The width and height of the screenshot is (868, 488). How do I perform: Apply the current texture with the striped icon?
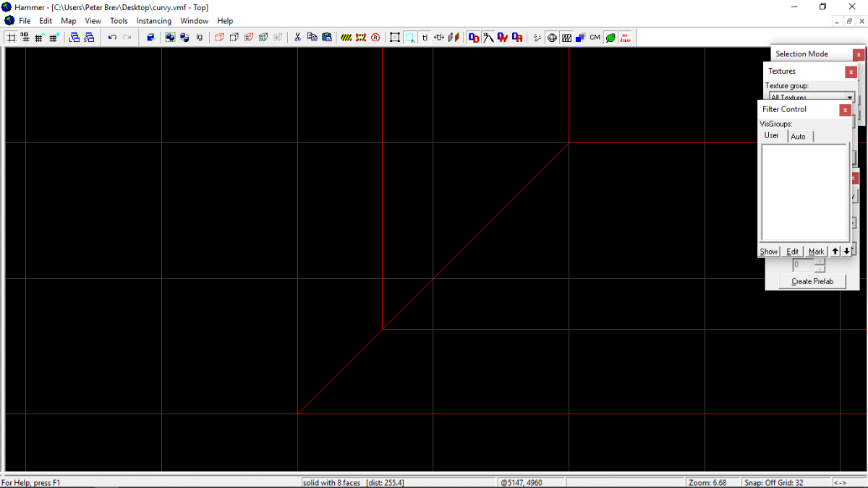tap(346, 38)
